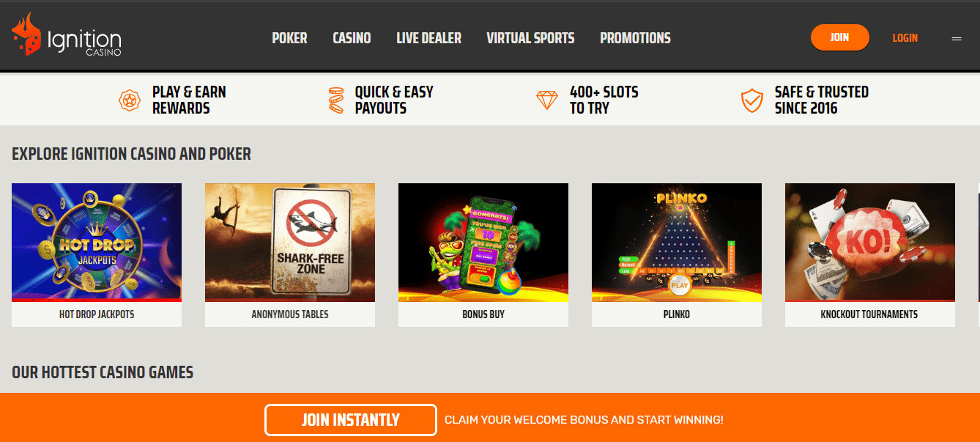980x442 pixels.
Task: Click the Safe & Trusted shield icon
Action: 752,100
